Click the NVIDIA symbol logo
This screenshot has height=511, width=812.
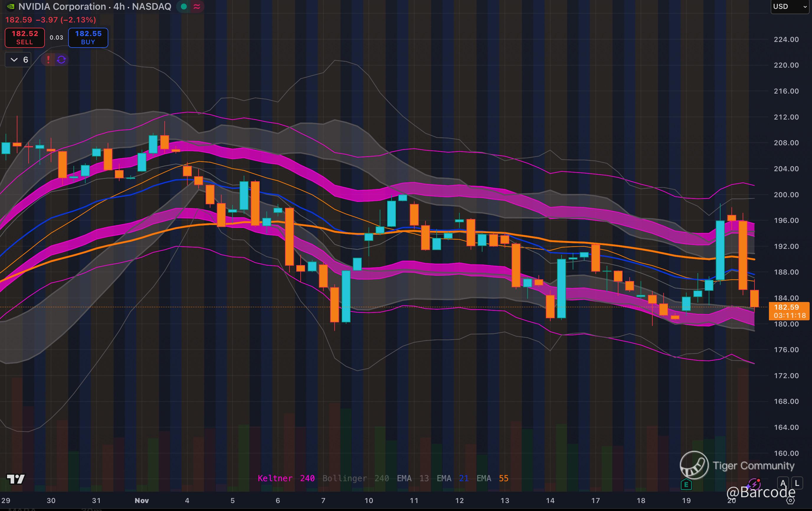(x=11, y=6)
